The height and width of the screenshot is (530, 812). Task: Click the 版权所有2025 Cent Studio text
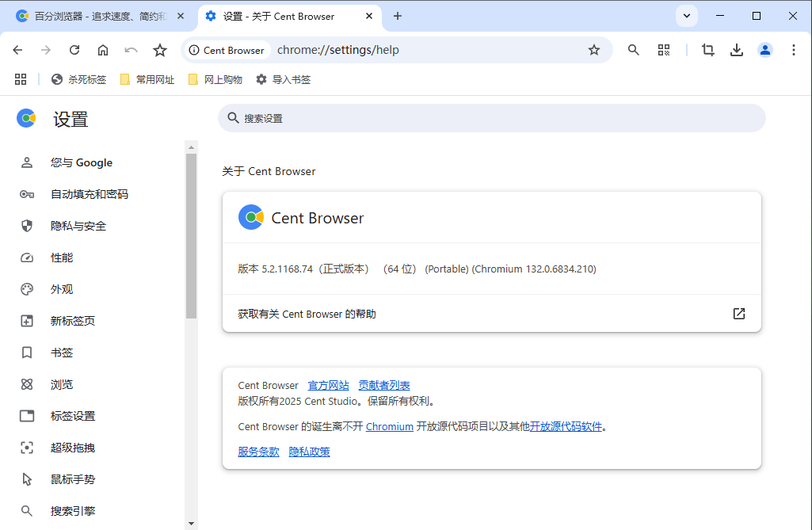pos(298,401)
